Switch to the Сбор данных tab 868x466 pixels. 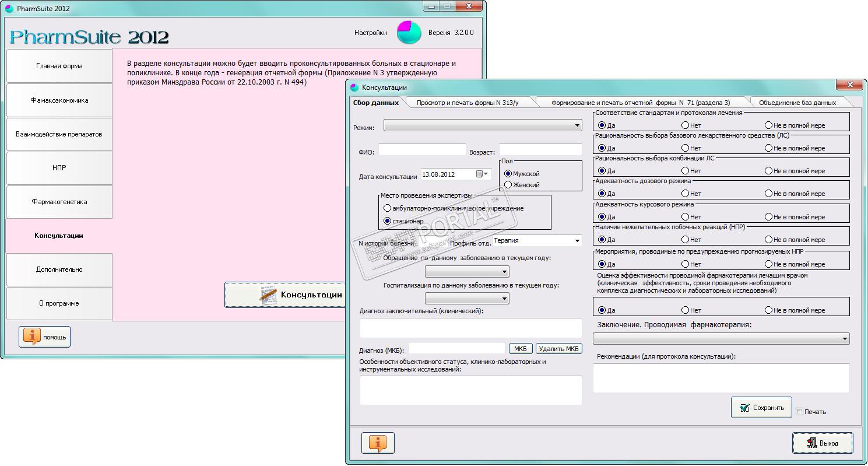(376, 103)
